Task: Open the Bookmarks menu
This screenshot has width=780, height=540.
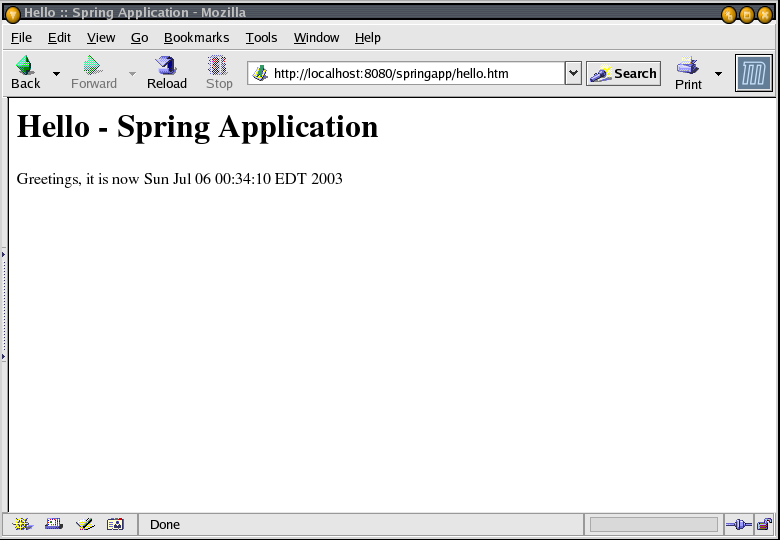Action: (x=196, y=38)
